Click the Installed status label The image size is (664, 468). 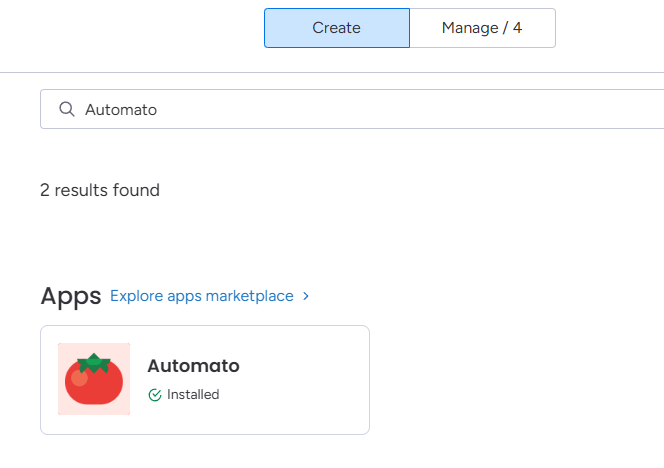point(192,395)
